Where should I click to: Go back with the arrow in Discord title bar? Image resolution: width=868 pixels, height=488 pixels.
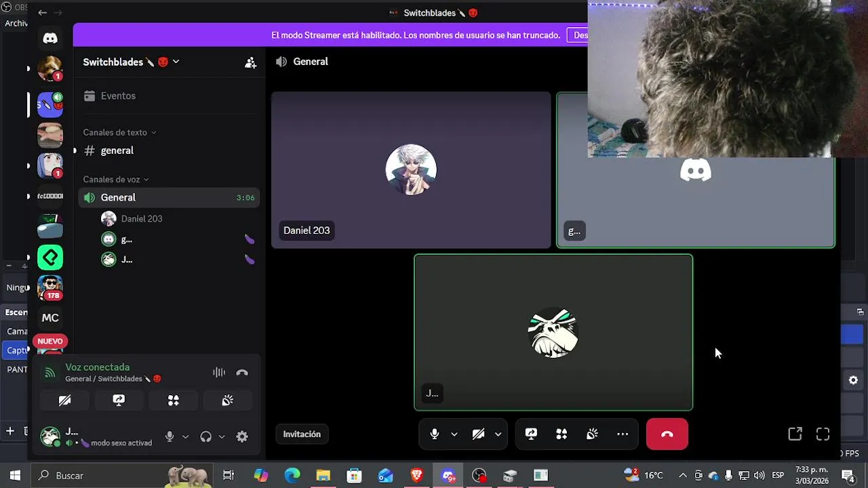click(x=42, y=13)
